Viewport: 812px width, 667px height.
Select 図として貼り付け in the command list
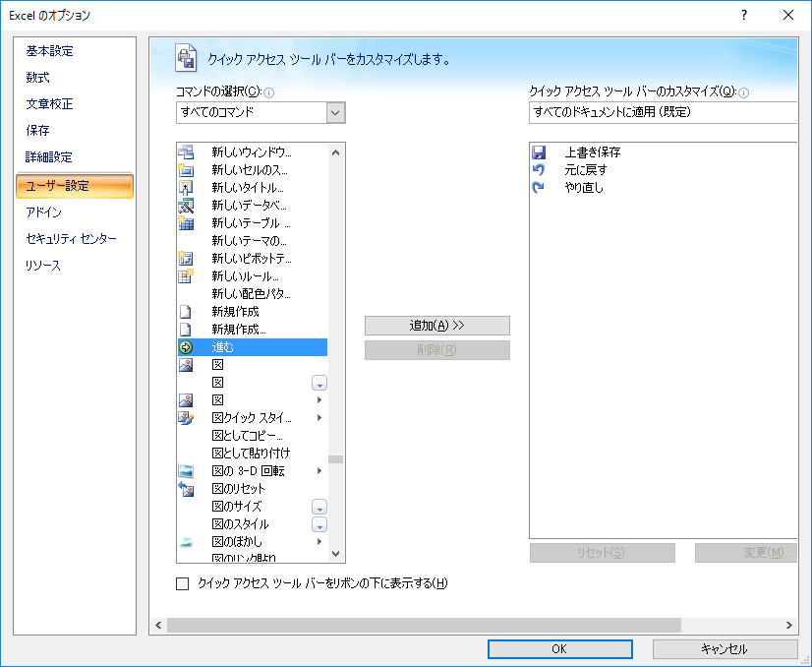pos(252,453)
